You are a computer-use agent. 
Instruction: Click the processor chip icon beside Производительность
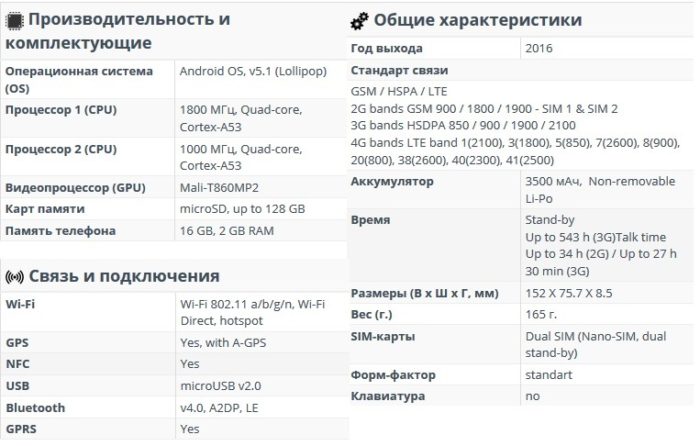point(14,21)
